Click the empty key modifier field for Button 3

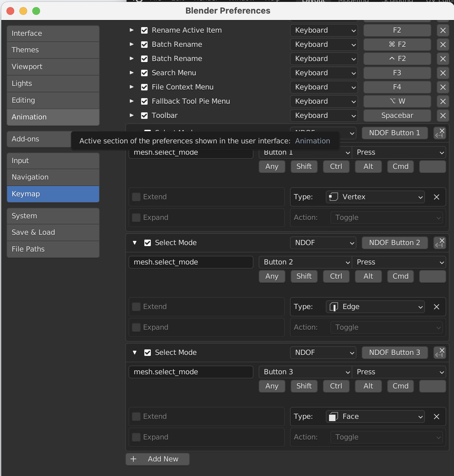[x=433, y=386]
